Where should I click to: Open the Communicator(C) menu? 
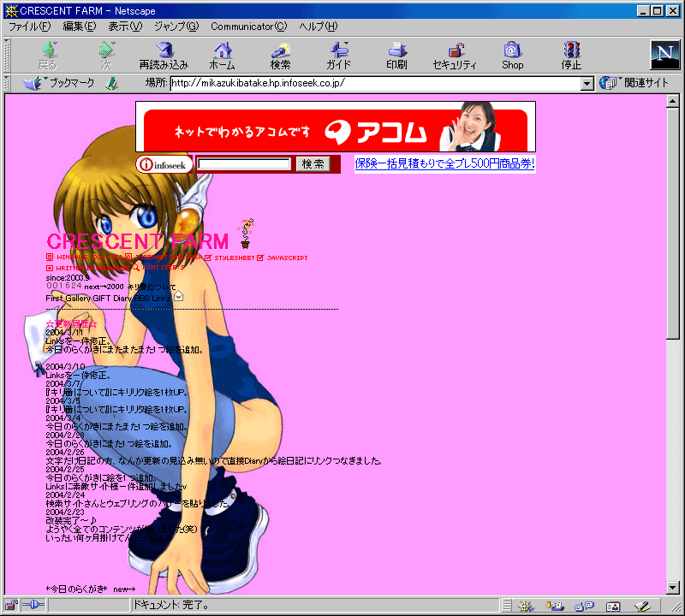[249, 27]
